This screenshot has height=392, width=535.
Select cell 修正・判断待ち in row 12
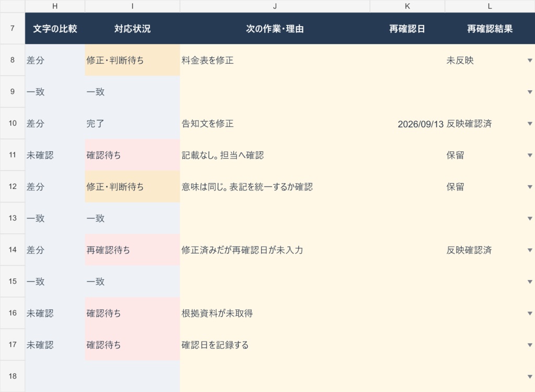132,186
